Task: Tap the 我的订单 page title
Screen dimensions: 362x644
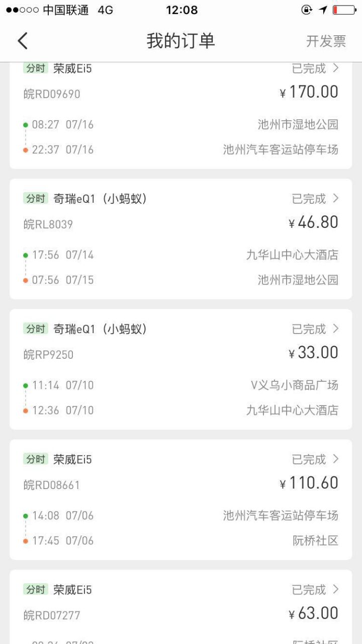Action: click(x=181, y=41)
